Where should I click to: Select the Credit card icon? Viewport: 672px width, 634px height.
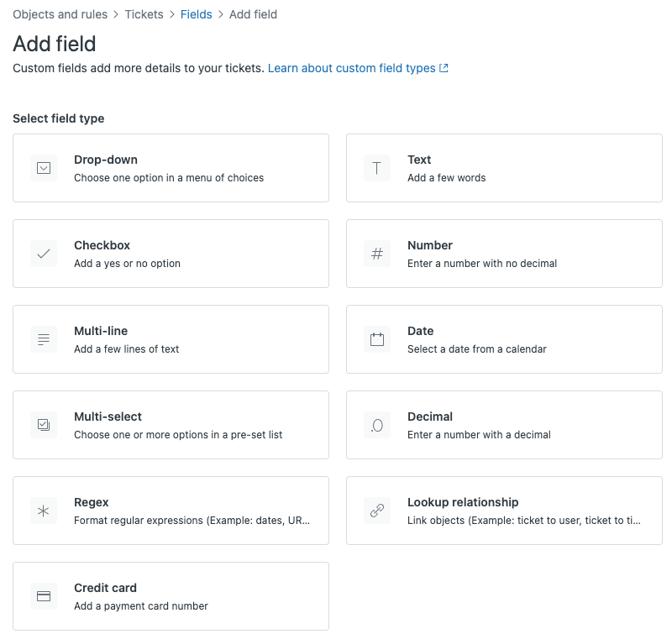click(x=44, y=596)
